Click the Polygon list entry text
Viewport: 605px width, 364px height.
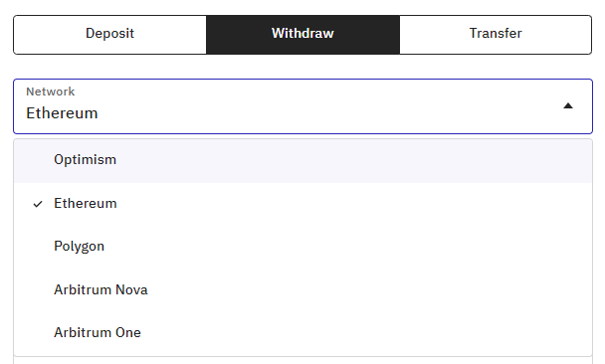(79, 247)
